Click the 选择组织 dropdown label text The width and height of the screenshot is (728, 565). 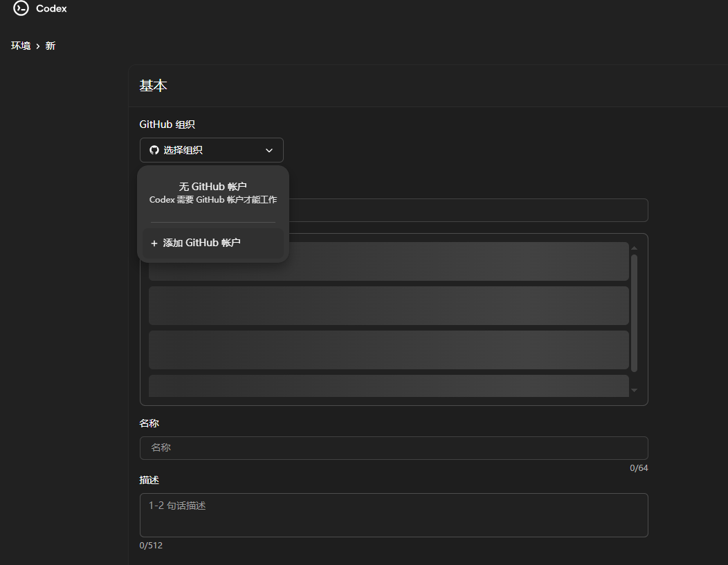(183, 150)
